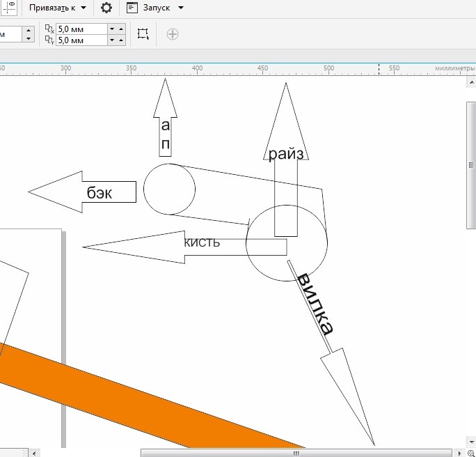Select the кисть text label
476x457 pixels.
(x=202, y=242)
